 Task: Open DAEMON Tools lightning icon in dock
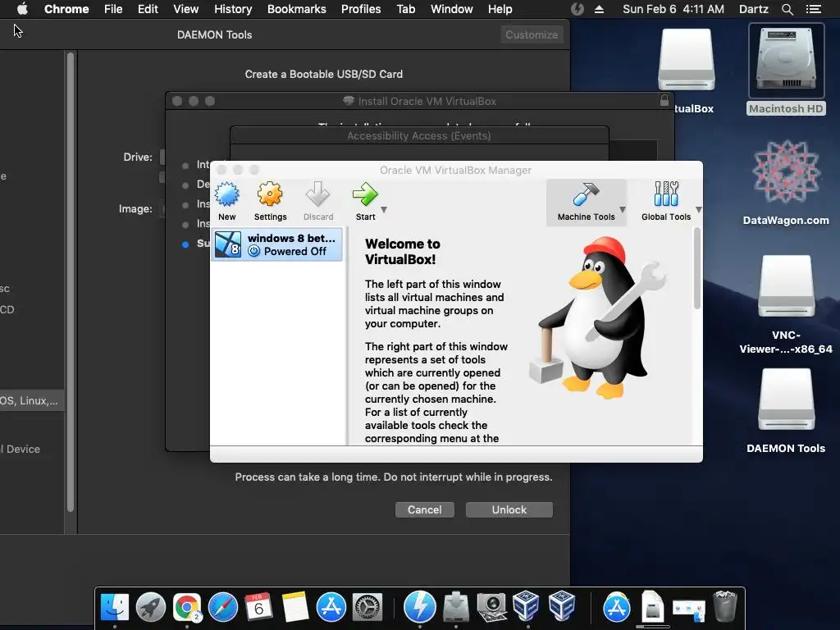[419, 607]
